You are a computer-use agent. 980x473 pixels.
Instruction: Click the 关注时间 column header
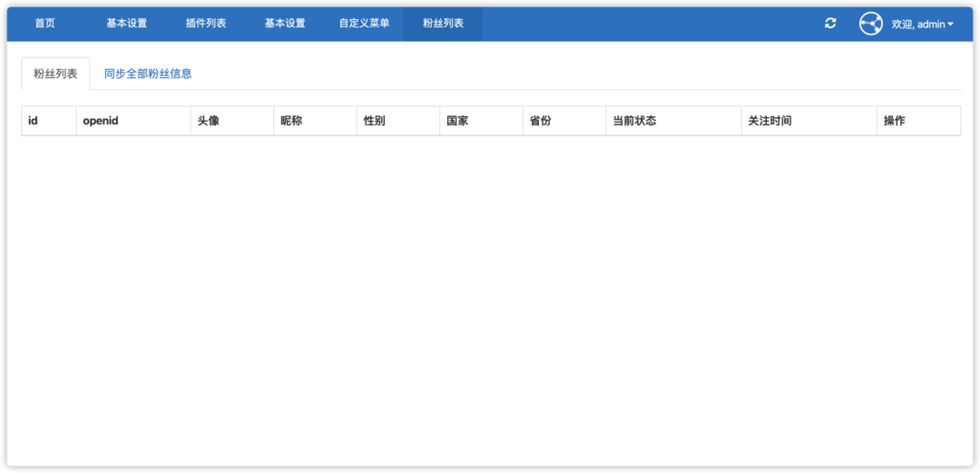(x=809, y=121)
